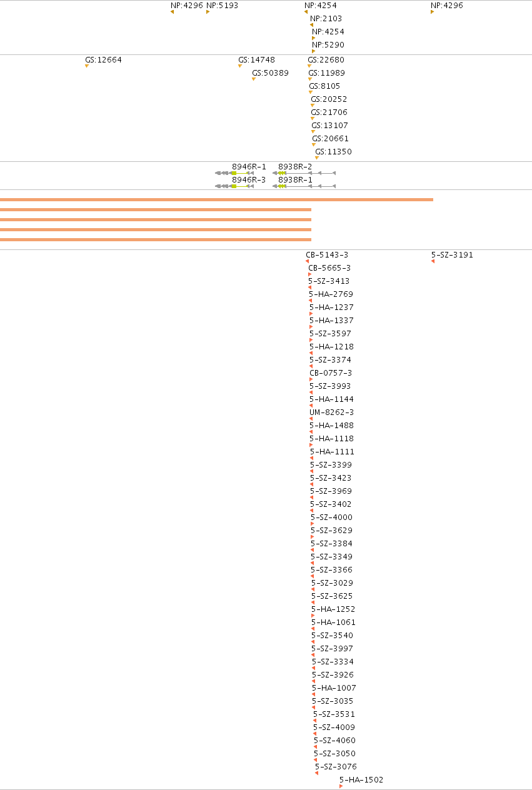The image size is (532, 790).
Task: Click the 5-SZ-4009 label
Action: pyautogui.click(x=334, y=727)
